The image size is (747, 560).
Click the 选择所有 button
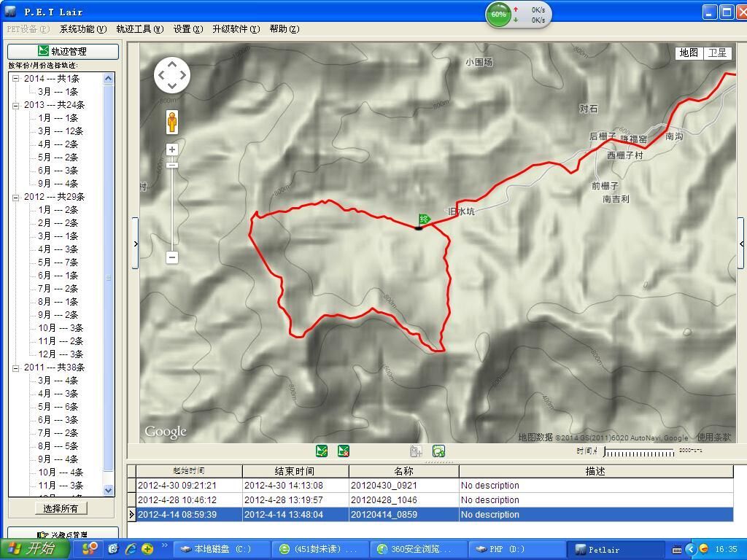click(61, 508)
